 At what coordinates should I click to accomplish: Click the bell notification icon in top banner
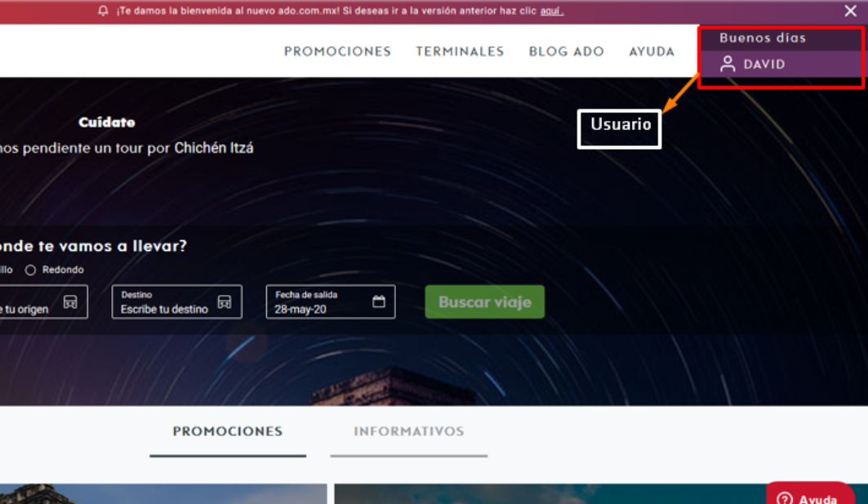click(x=103, y=11)
